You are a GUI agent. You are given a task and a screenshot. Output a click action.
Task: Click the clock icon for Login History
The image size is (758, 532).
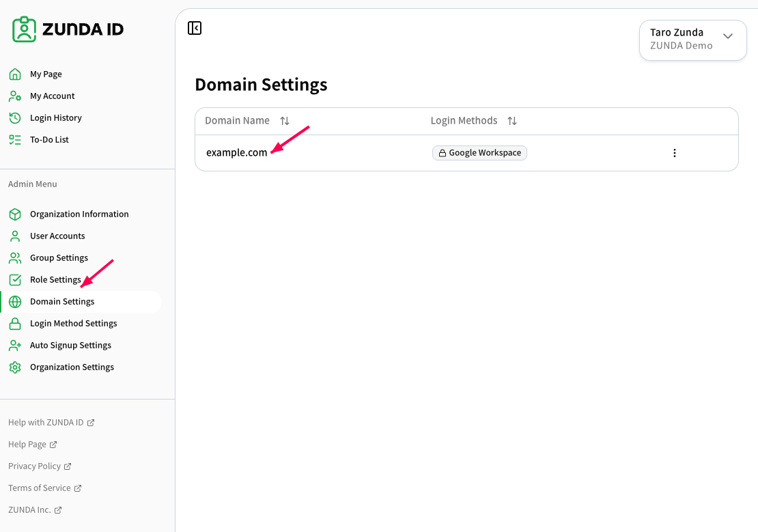(x=15, y=118)
